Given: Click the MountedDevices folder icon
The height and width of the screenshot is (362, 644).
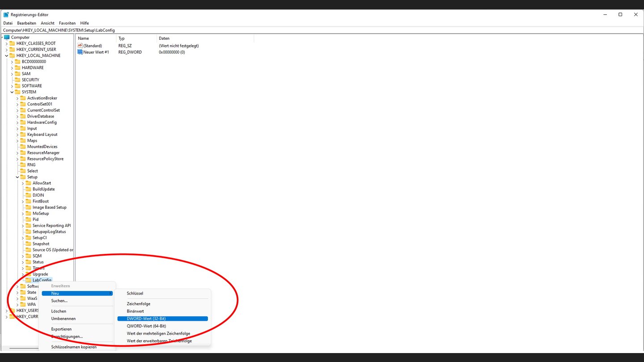Looking at the screenshot, I should tap(23, 146).
